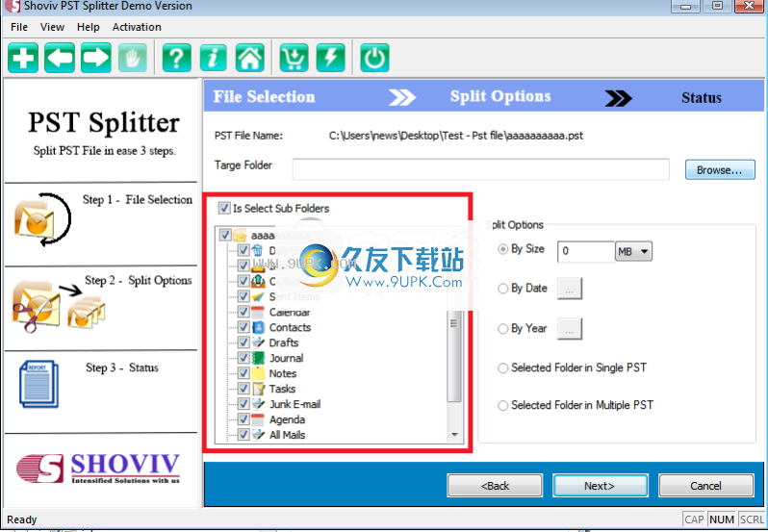Click the green plus Add File icon
This screenshot has width=768, height=532.
coord(23,58)
